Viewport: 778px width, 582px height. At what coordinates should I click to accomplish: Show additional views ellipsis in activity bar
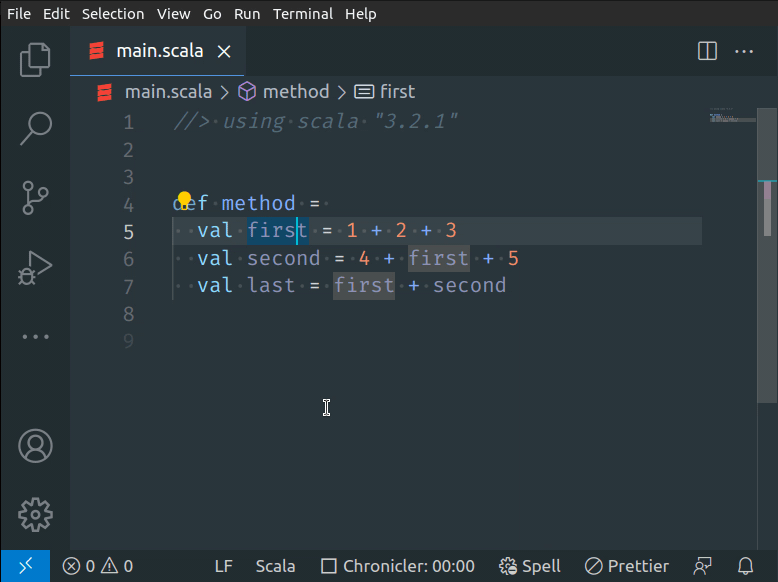pyautogui.click(x=35, y=337)
